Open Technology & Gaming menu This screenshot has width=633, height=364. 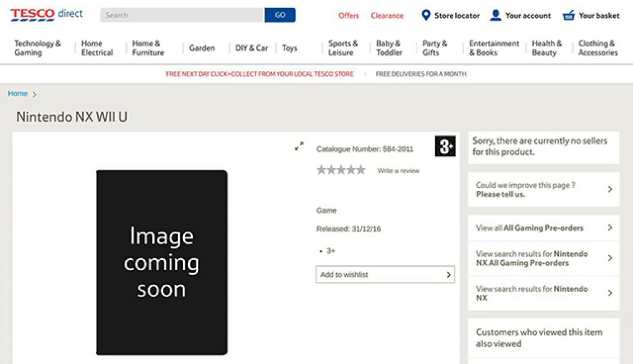[38, 48]
